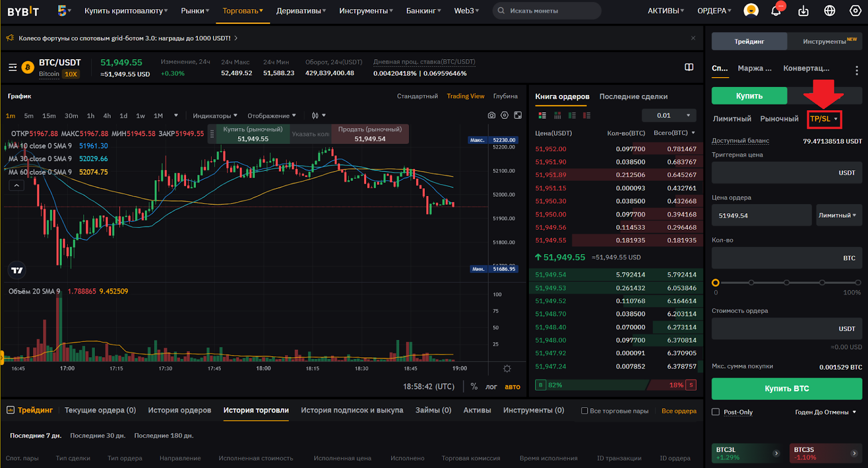
Task: Open settings hexagon icon in header
Action: pyautogui.click(x=856, y=10)
